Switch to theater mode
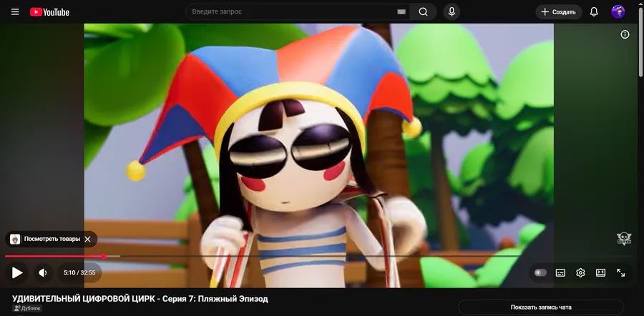Screen dimensions: 644x316 pos(600,272)
